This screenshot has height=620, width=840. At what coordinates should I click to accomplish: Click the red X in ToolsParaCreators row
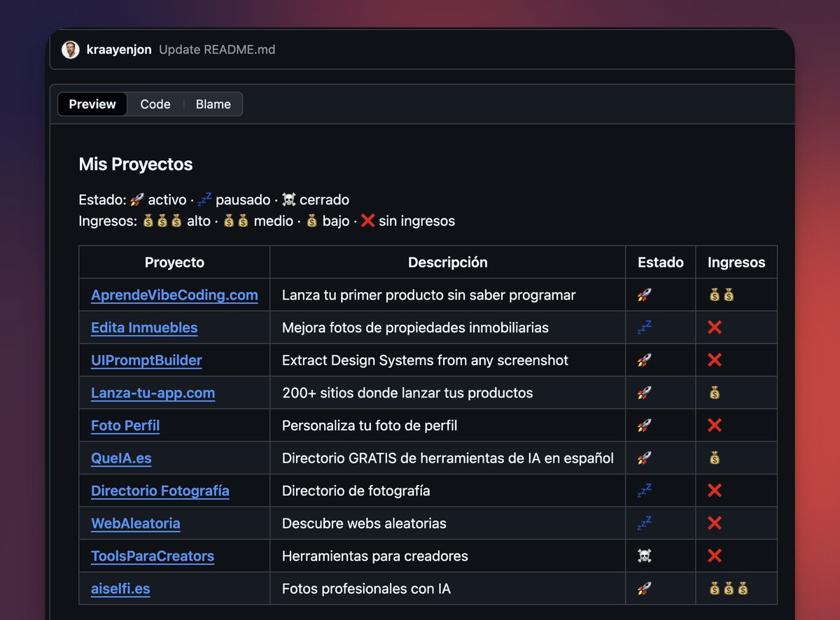click(715, 556)
